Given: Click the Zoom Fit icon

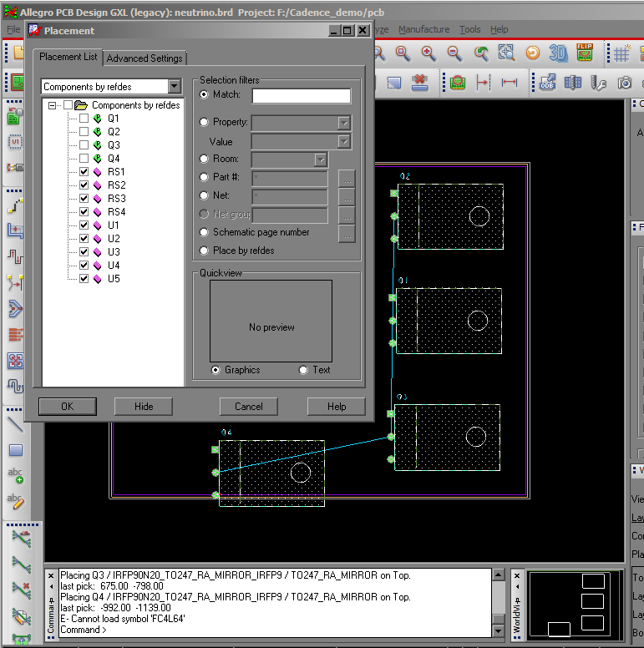Looking at the screenshot, I should [403, 53].
